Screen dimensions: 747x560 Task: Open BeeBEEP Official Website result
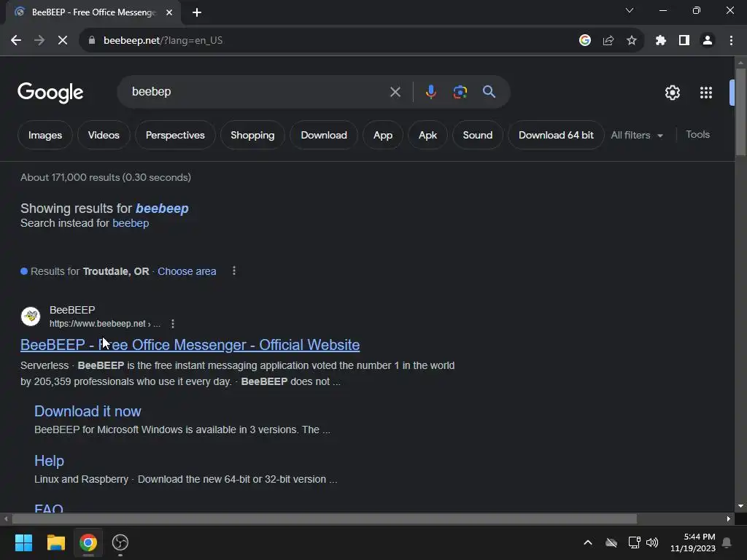pos(190,345)
